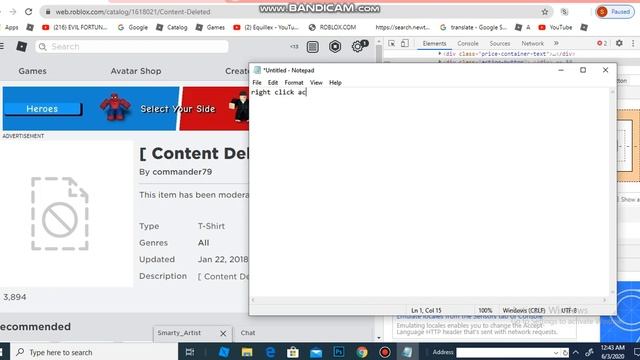Minimize the Notepad window
Screen dimensions: 640x360
click(x=561, y=70)
